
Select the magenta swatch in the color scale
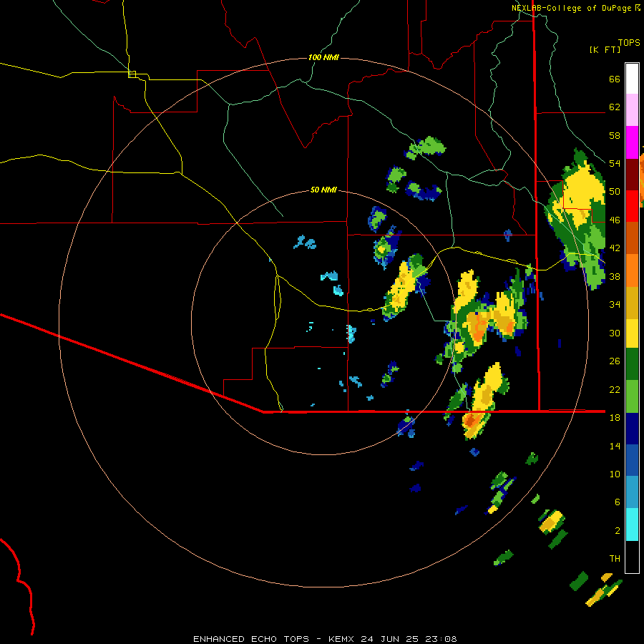click(x=632, y=142)
